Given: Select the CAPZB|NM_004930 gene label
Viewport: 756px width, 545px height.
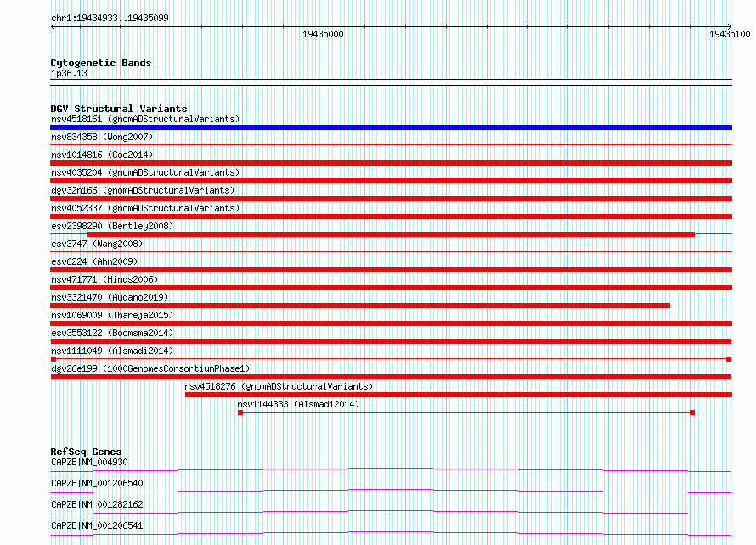Looking at the screenshot, I should (x=89, y=462).
